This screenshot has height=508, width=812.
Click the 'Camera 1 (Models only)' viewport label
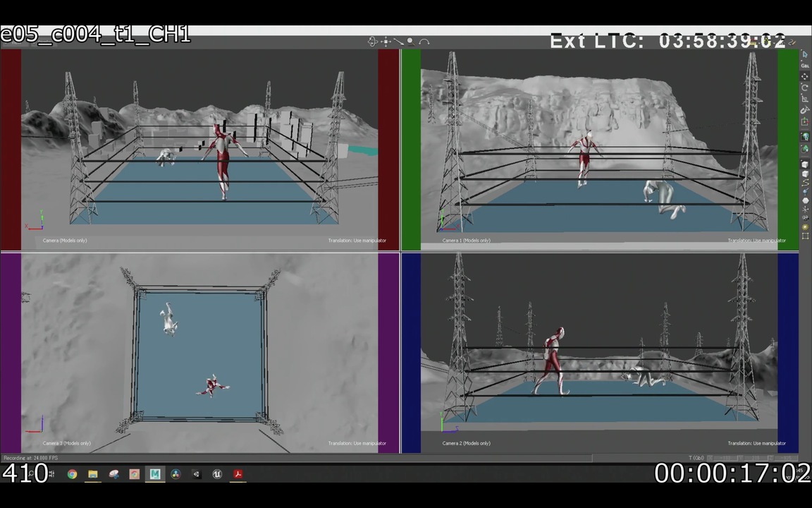pos(466,241)
